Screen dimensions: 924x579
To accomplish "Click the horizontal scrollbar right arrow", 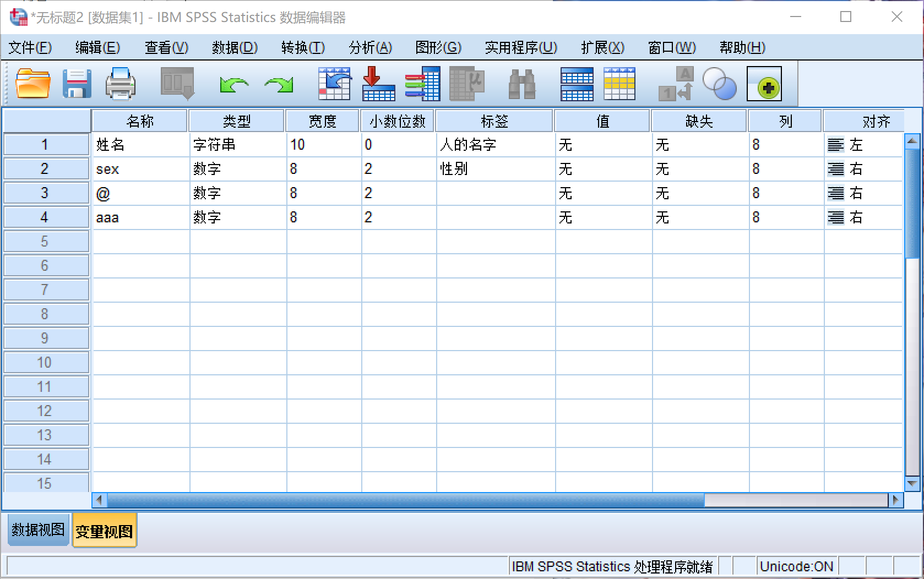I will [x=896, y=500].
